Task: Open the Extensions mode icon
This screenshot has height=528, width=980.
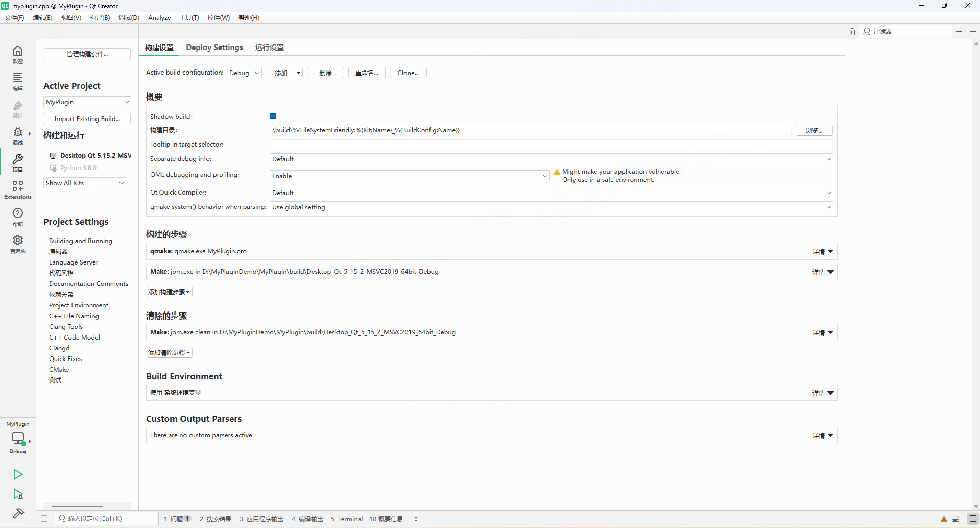Action: coord(18,189)
